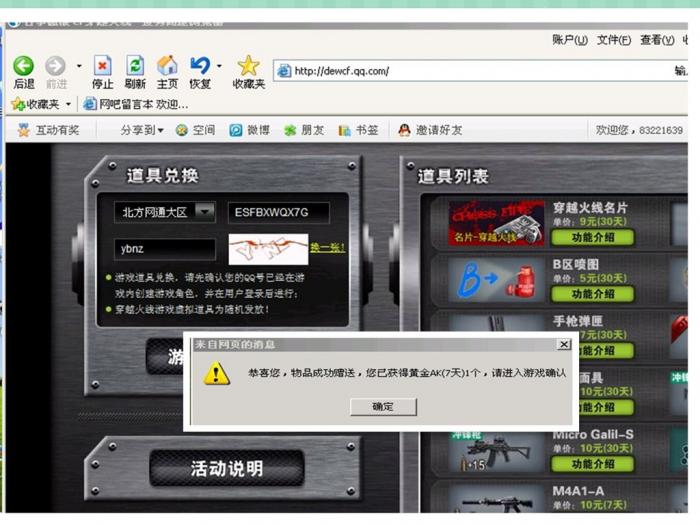
Task: Open the dropdown arrow beside Forward
Action: [79, 66]
